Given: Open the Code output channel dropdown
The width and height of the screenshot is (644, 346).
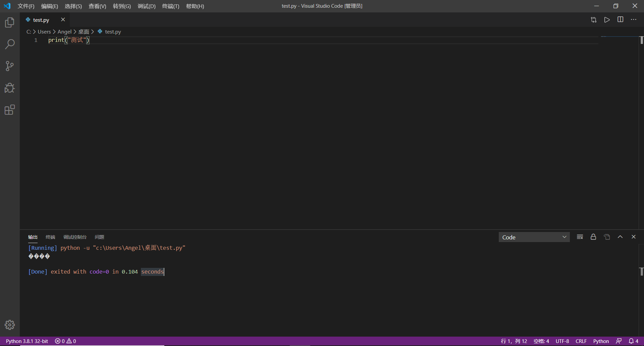Looking at the screenshot, I should coord(534,237).
